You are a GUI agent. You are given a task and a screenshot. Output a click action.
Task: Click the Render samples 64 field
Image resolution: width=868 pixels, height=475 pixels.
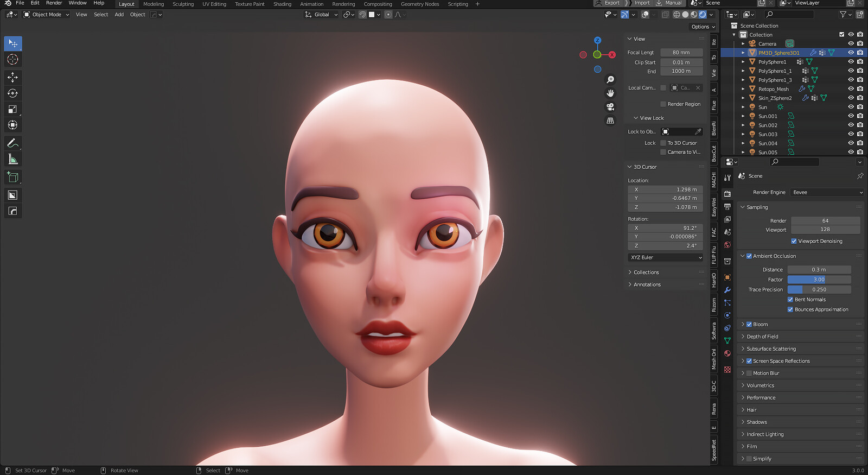[x=825, y=221]
